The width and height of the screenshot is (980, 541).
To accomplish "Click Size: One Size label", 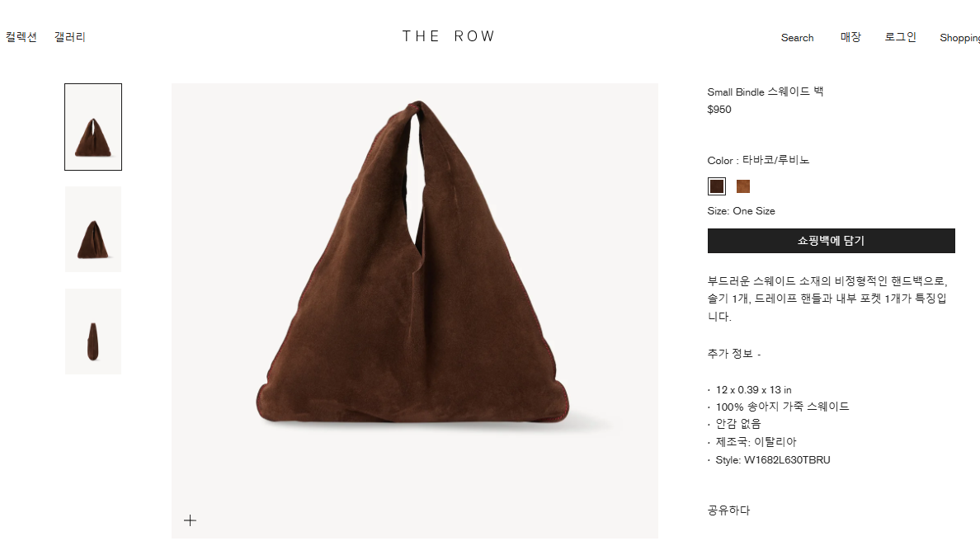I will tap(742, 211).
